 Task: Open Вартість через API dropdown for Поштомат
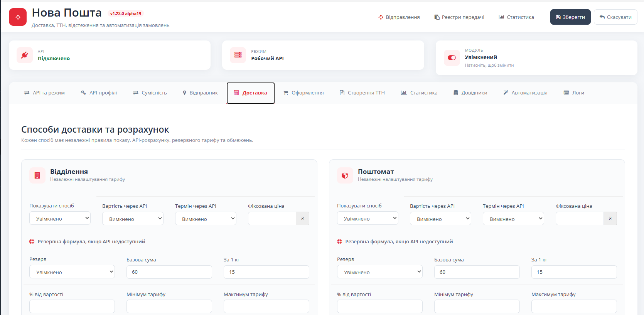point(440,219)
